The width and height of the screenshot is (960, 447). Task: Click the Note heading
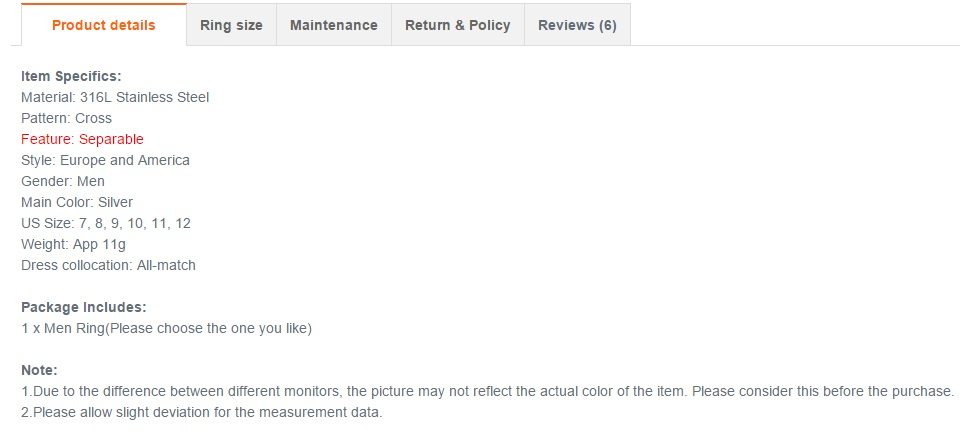pos(39,370)
